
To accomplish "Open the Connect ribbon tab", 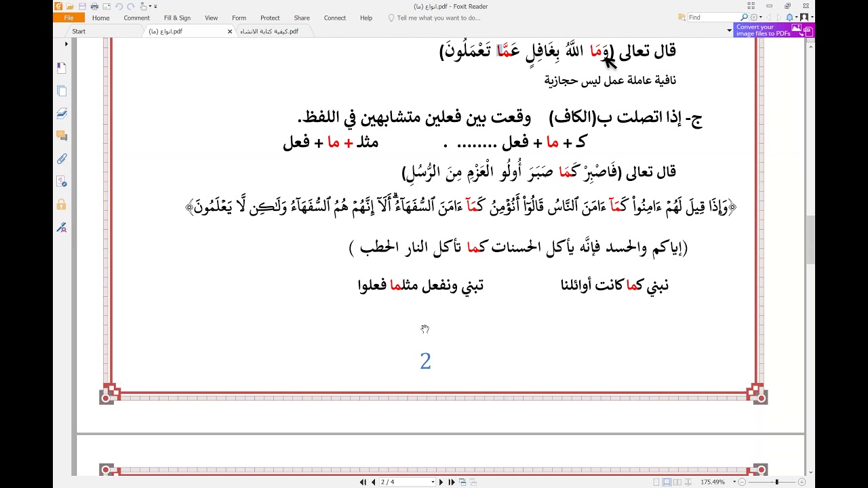I will click(335, 18).
